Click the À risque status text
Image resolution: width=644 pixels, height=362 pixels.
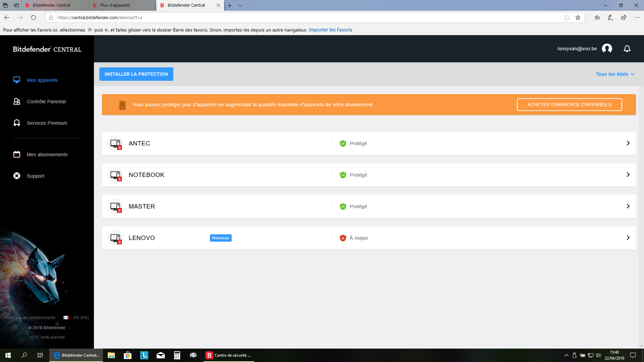pyautogui.click(x=359, y=238)
